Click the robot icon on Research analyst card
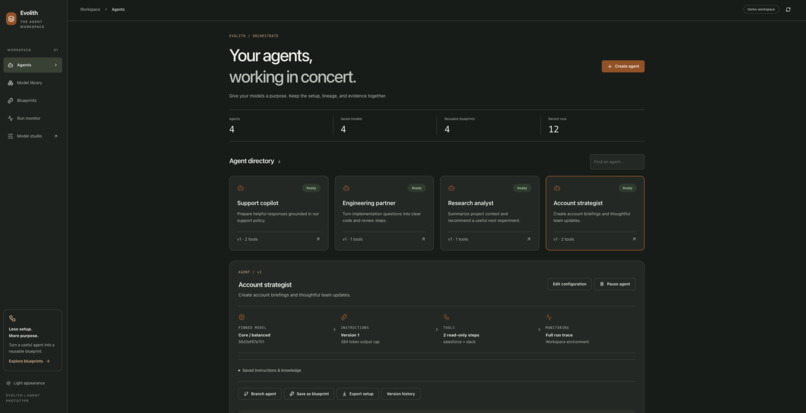 click(451, 188)
